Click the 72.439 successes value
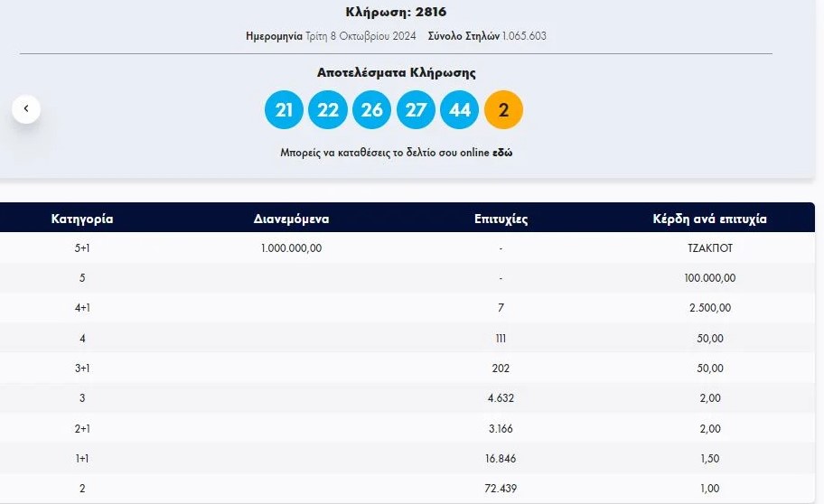 point(501,489)
